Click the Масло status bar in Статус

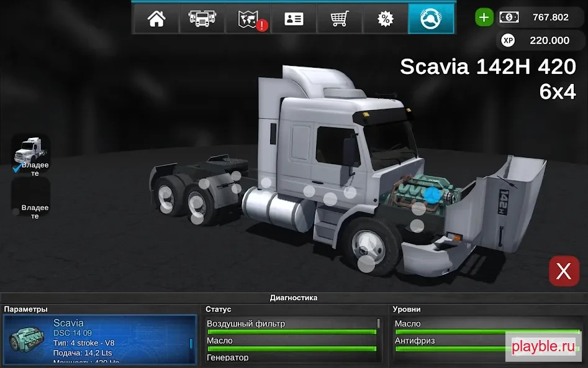[292, 349]
